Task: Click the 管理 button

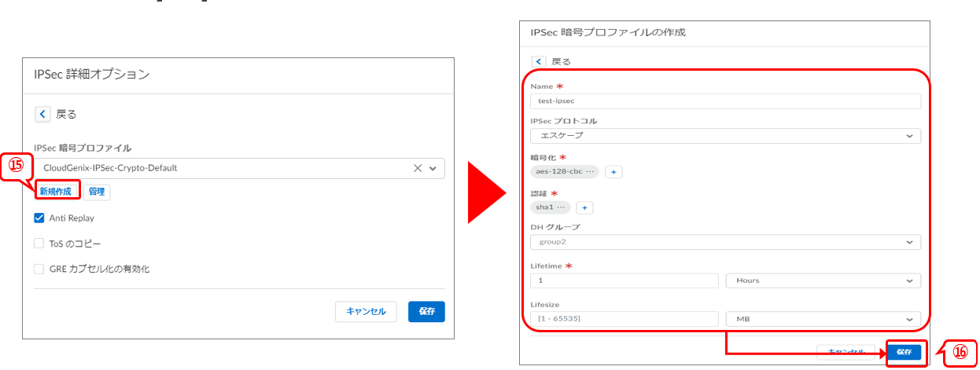Action: tap(98, 192)
